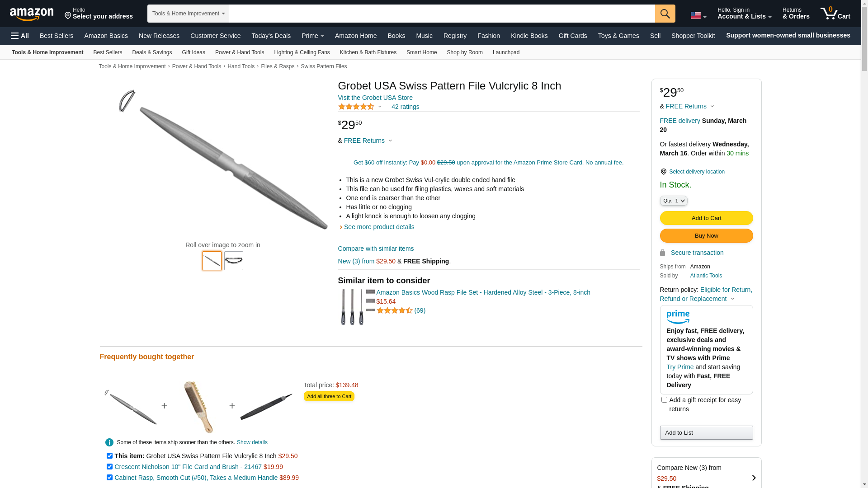Image resolution: width=868 pixels, height=488 pixels.
Task: Click the star rating icons
Action: click(x=356, y=107)
